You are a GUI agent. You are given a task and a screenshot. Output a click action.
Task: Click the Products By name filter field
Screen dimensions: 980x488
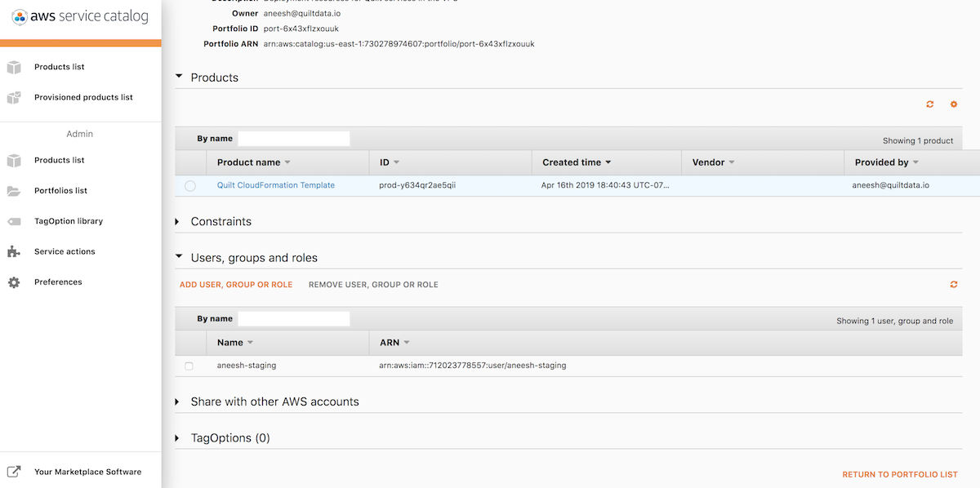[294, 139]
